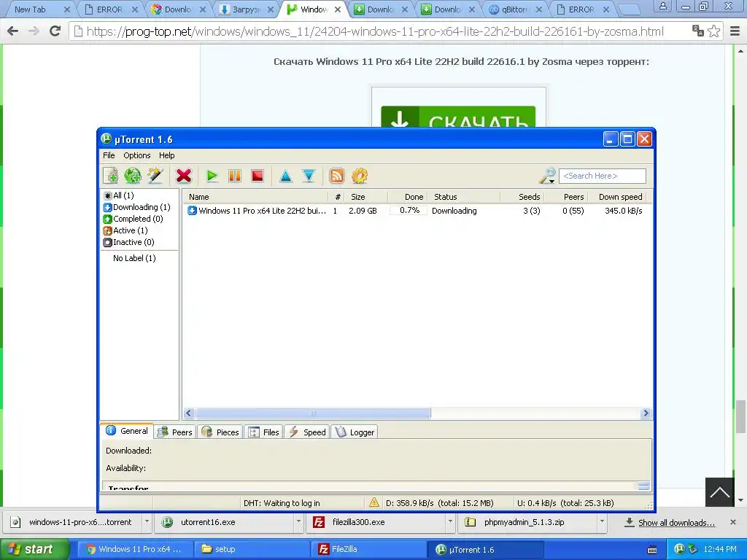Sort by Down speed column header

point(617,197)
